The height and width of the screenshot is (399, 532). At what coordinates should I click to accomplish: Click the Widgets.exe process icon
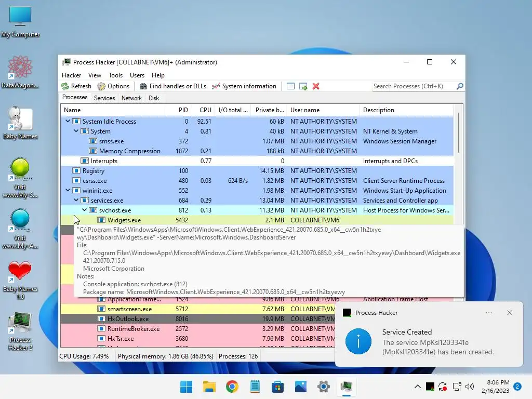(101, 220)
